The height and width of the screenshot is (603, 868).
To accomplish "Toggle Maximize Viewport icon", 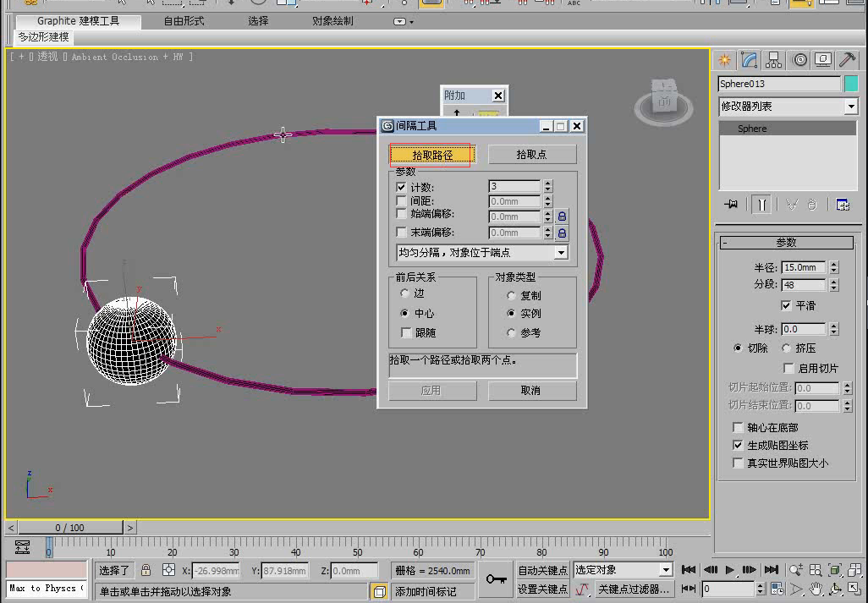I will tap(854, 589).
